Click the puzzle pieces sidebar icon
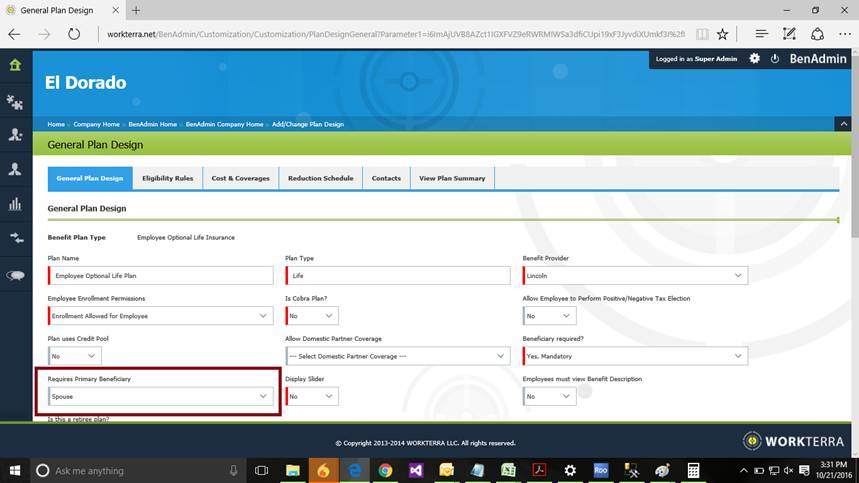Viewport: 859px width, 483px height. tap(15, 102)
